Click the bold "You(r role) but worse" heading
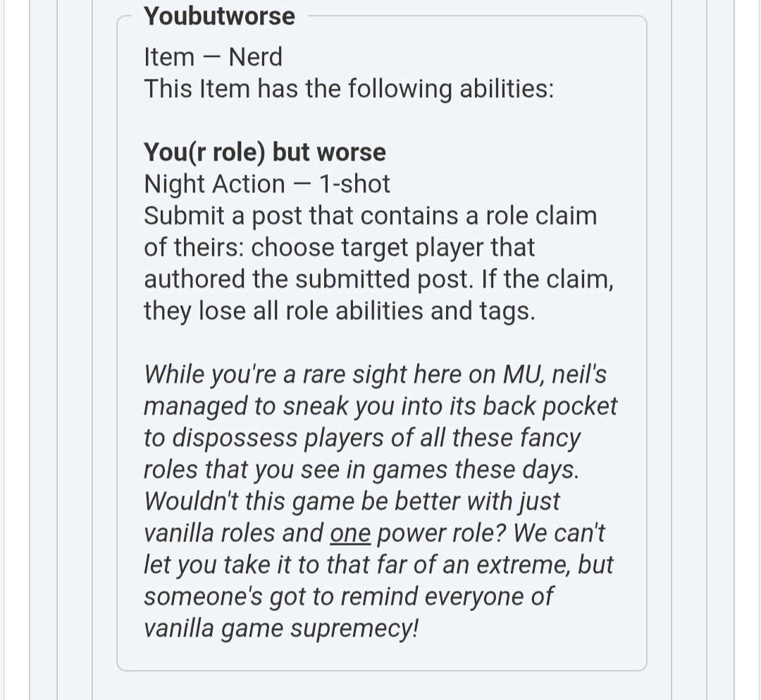Viewport: 761px width, 700px height. 265,152
